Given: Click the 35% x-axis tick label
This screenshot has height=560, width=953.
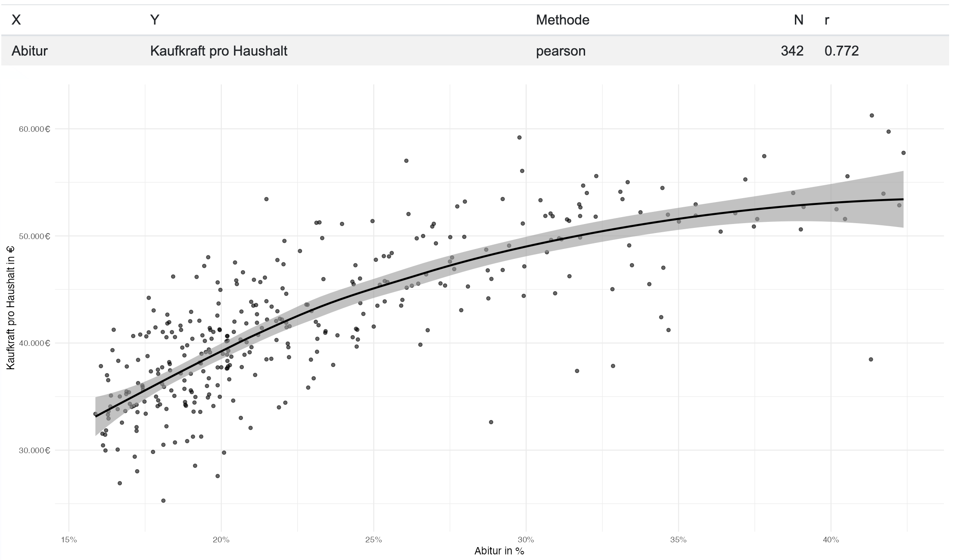Looking at the screenshot, I should [678, 540].
